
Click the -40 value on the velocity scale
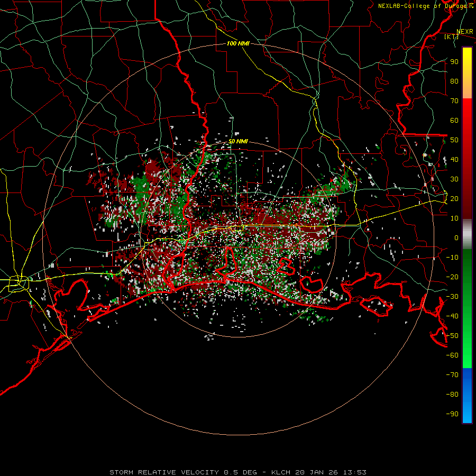pyautogui.click(x=452, y=316)
